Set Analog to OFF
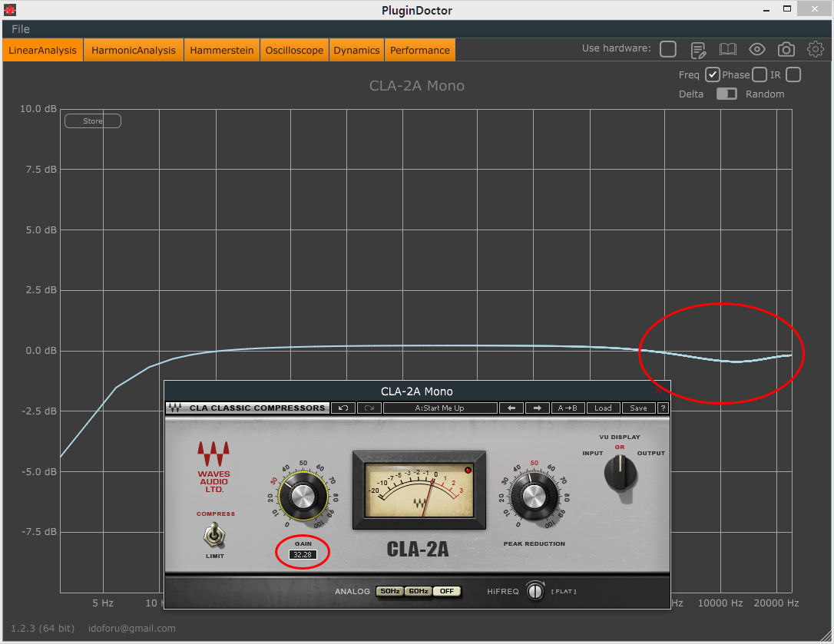This screenshot has width=834, height=644. point(447,591)
